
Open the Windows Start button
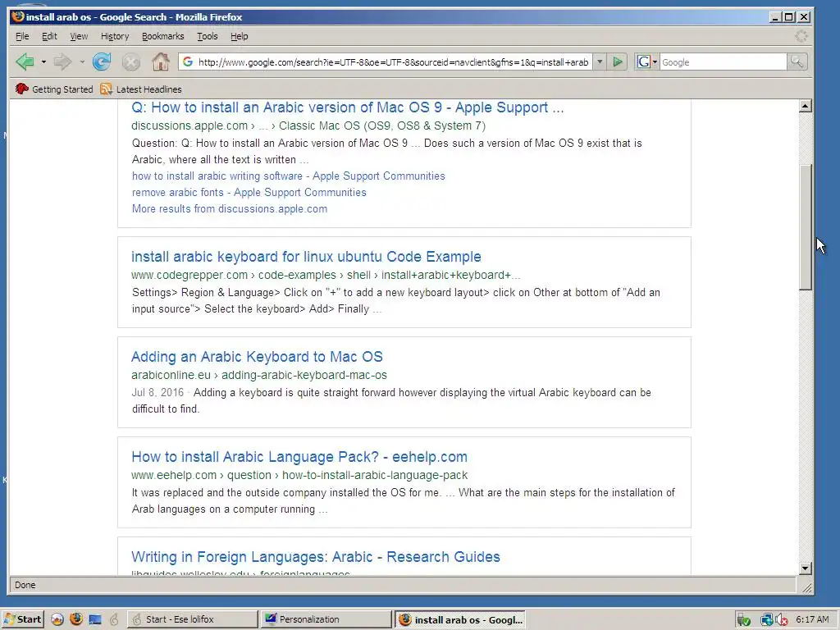22,619
